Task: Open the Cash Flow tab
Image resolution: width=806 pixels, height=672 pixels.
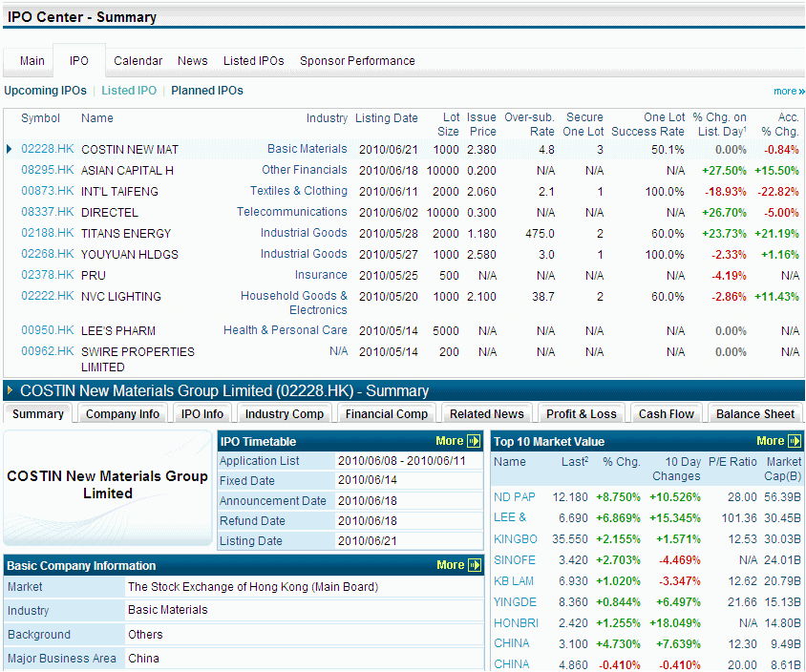Action: (667, 414)
